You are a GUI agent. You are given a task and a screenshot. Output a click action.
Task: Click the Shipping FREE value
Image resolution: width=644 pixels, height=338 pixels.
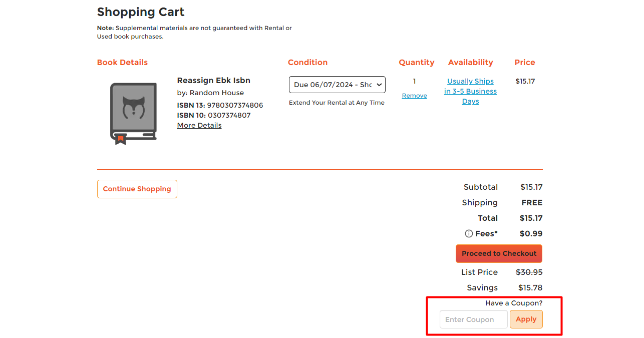532,203
